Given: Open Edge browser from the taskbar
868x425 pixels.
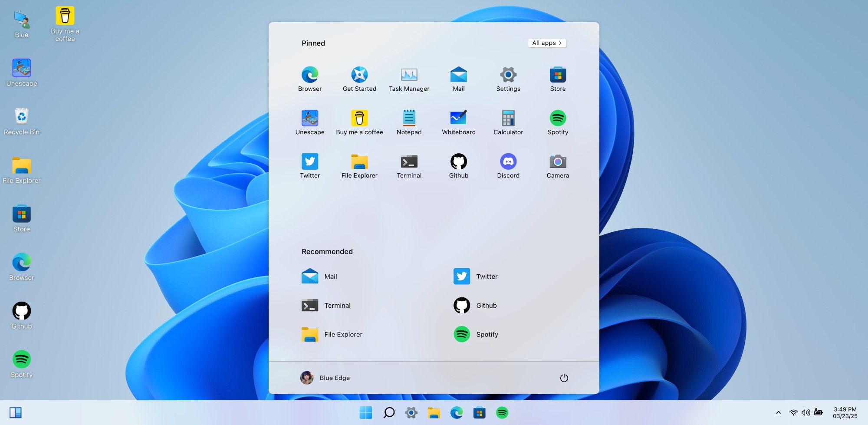Looking at the screenshot, I should (457, 412).
